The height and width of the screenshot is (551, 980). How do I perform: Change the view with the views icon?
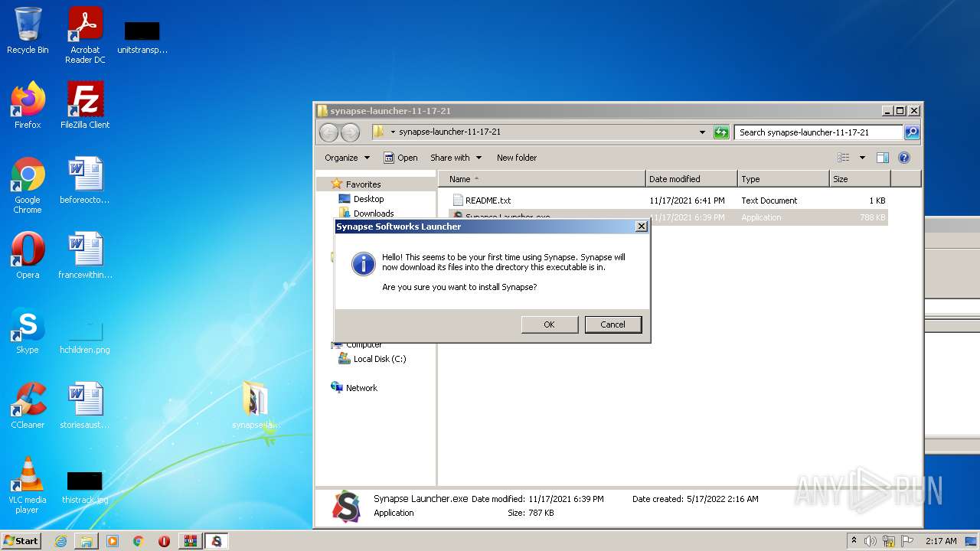843,158
